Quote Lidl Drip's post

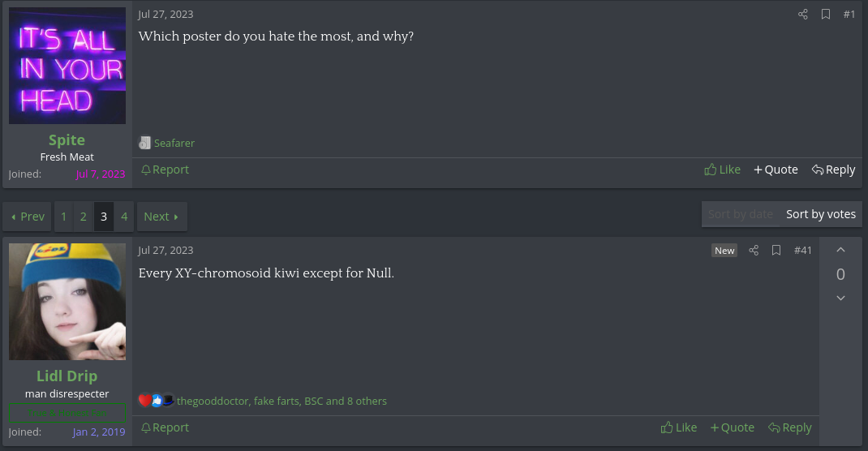(732, 427)
